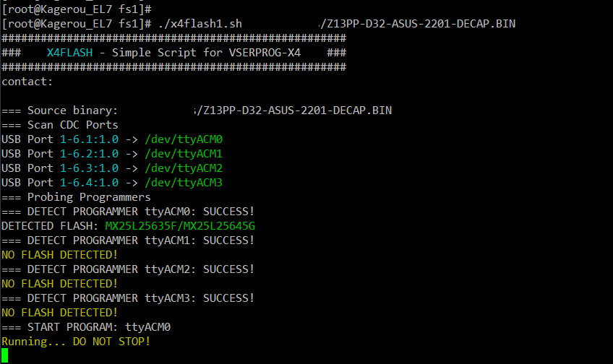Click USB port 1-6.4:1.0 text

[x=89, y=183]
